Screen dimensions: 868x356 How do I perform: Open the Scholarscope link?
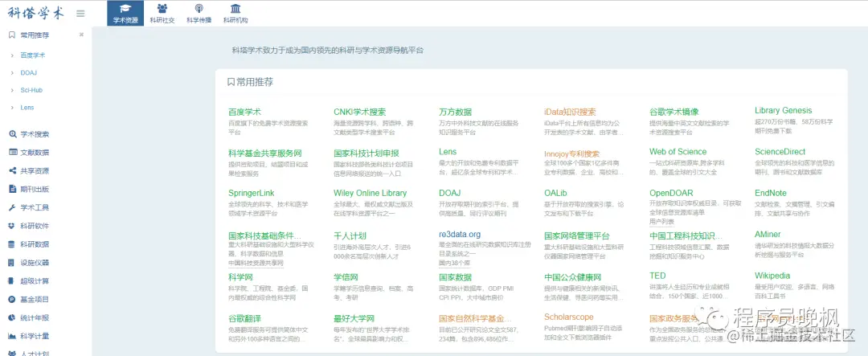tap(568, 317)
